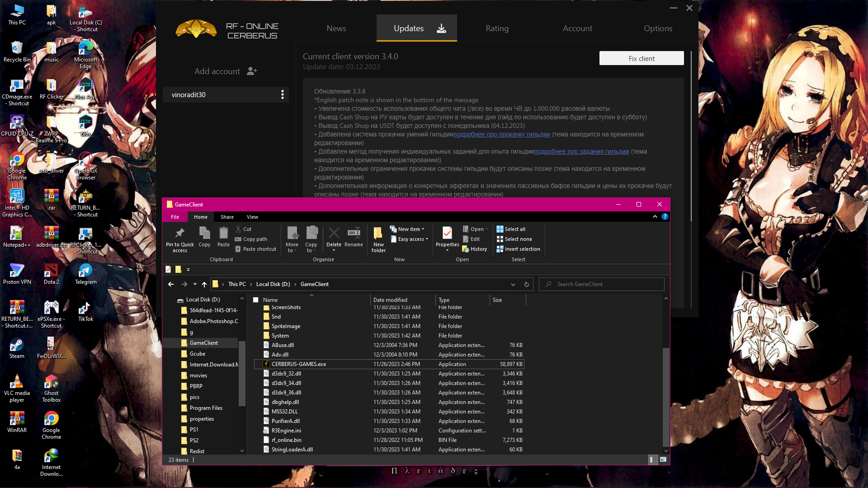The height and width of the screenshot is (488, 868).
Task: Select CERBERUS-GAMES.exe in file list
Action: tap(389, 364)
